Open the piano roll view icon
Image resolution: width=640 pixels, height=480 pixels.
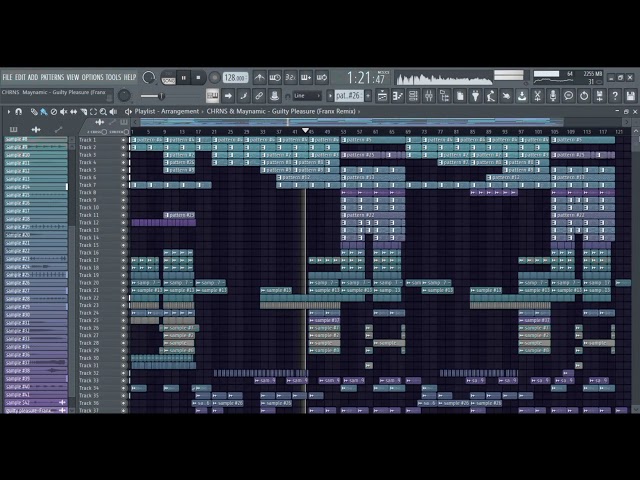pyautogui.click(x=398, y=96)
